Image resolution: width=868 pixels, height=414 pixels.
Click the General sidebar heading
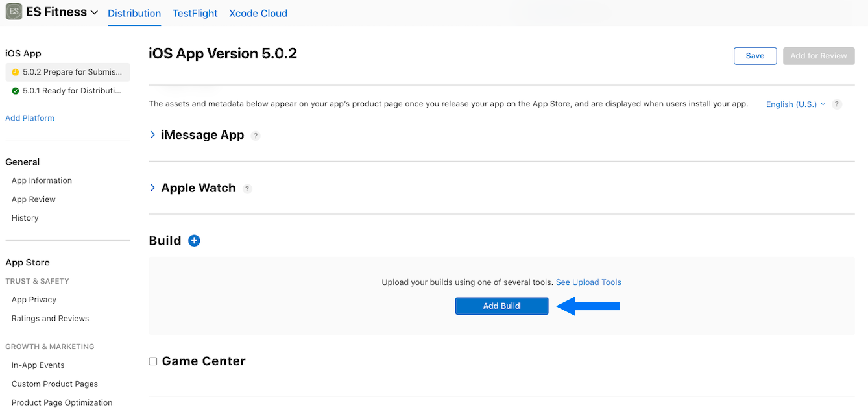tap(23, 162)
